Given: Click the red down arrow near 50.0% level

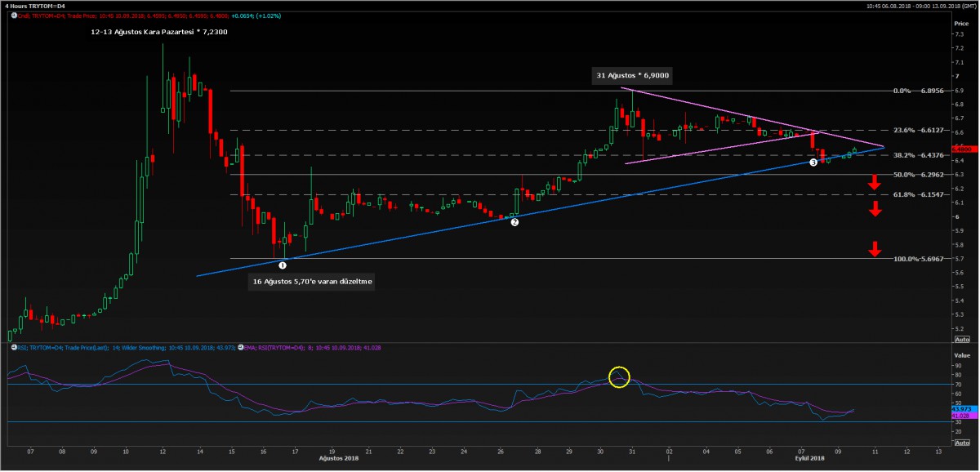Looking at the screenshot, I should pyautogui.click(x=875, y=181).
